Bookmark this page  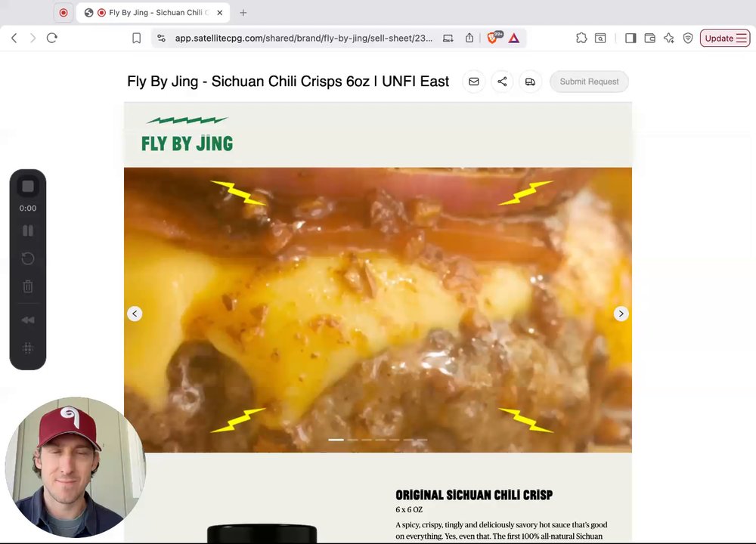pyautogui.click(x=136, y=38)
